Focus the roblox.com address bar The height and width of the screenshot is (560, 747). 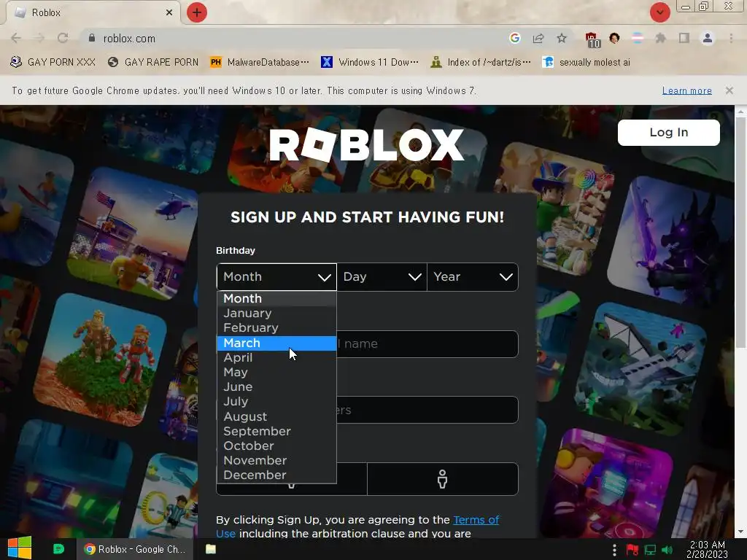pyautogui.click(x=295, y=38)
